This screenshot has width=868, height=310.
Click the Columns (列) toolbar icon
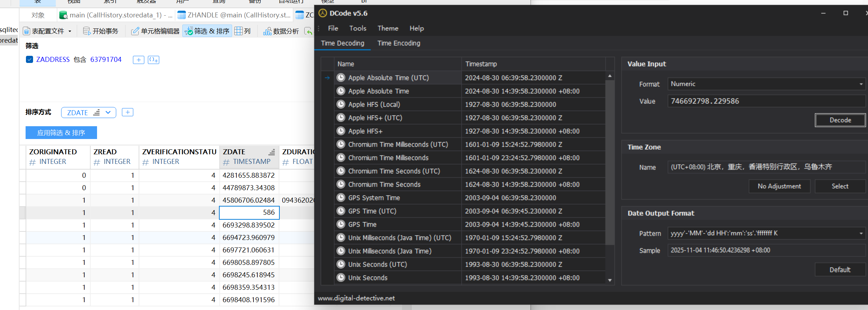pos(239,31)
